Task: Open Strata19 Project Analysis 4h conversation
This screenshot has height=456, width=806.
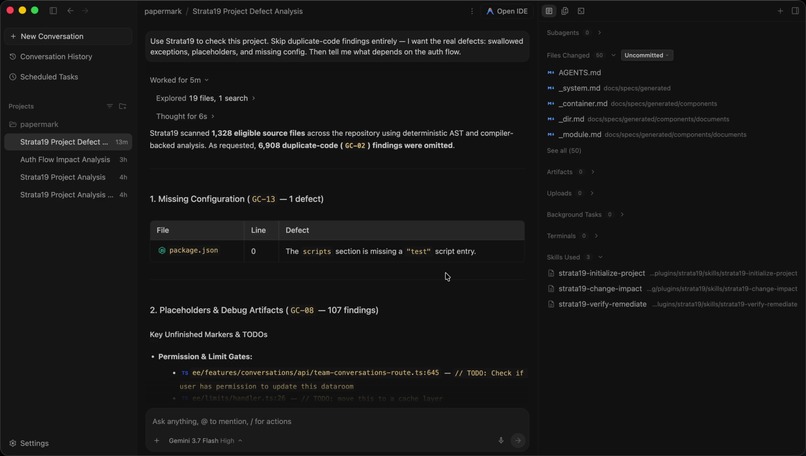Action: 68,177
